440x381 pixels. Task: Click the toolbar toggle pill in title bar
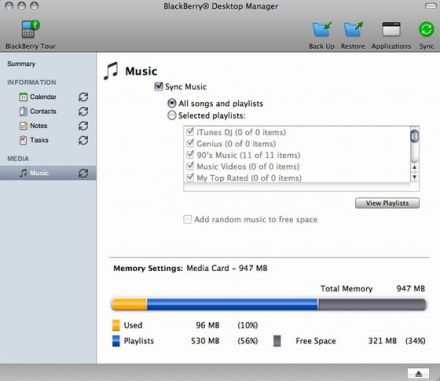pyautogui.click(x=431, y=6)
